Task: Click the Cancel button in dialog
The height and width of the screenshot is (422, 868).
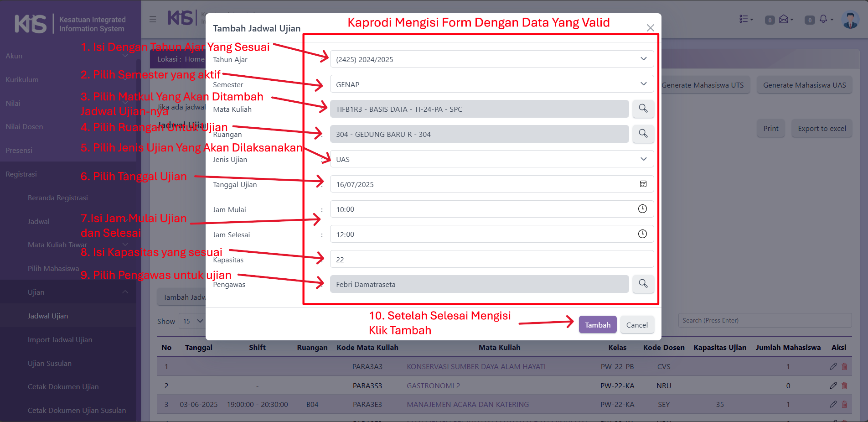Action: click(x=636, y=325)
